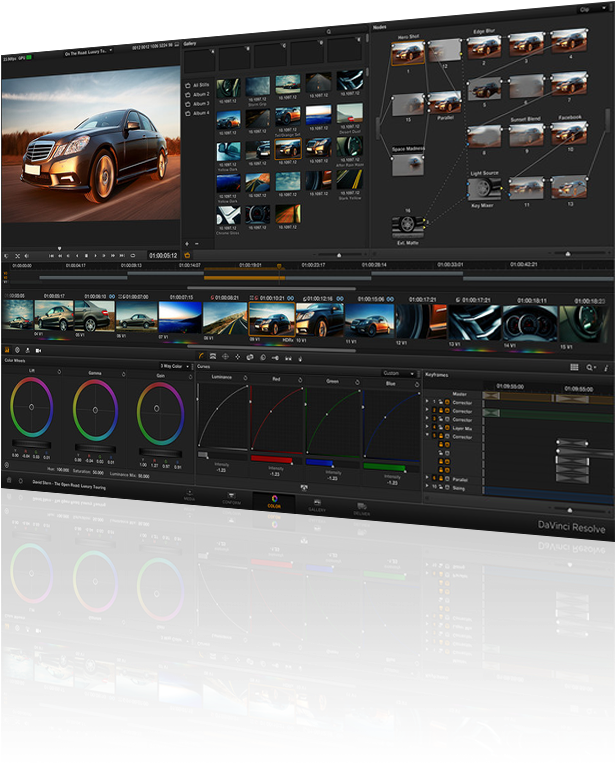Image resolution: width=615 pixels, height=763 pixels.
Task: Open the clip name dropdown above the viewer
Action: (x=88, y=50)
